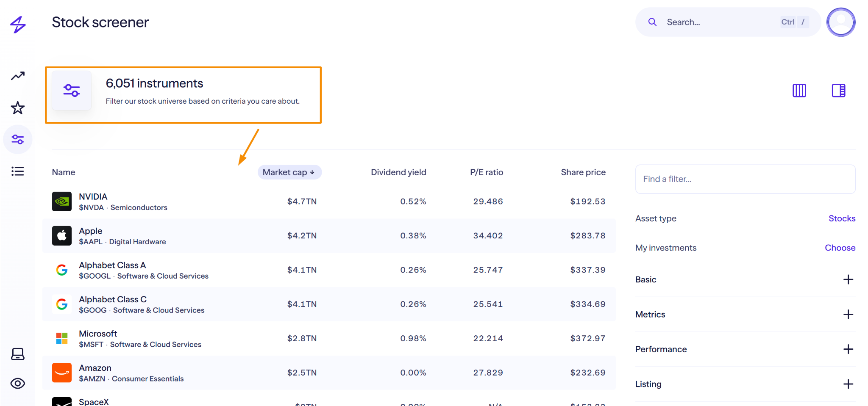Expand the Listing filter section

(x=746, y=384)
